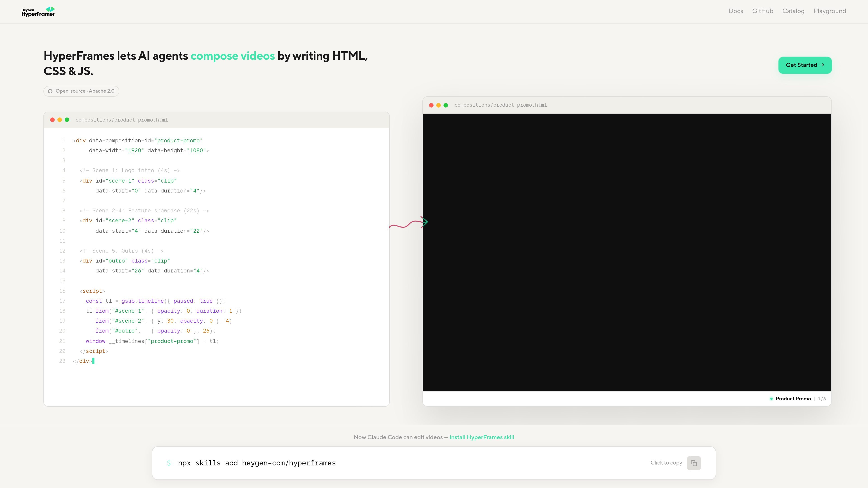Click the red dot in the code editor window

pyautogui.click(x=52, y=120)
